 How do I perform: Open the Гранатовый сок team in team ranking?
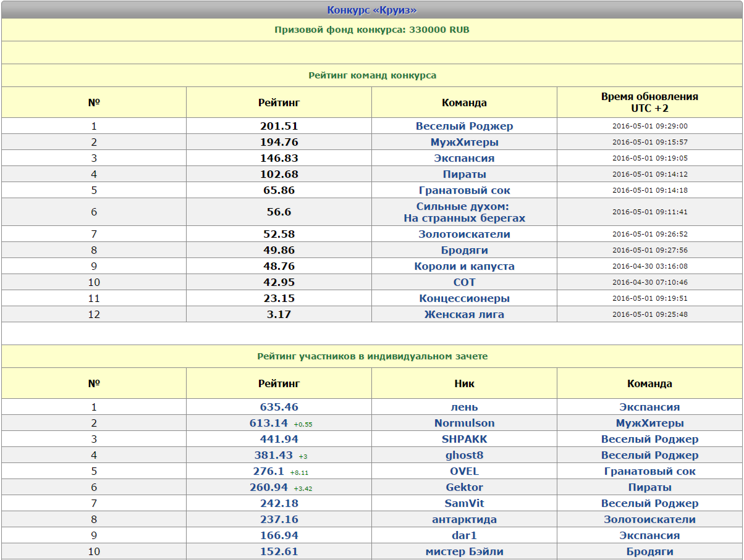[464, 190]
